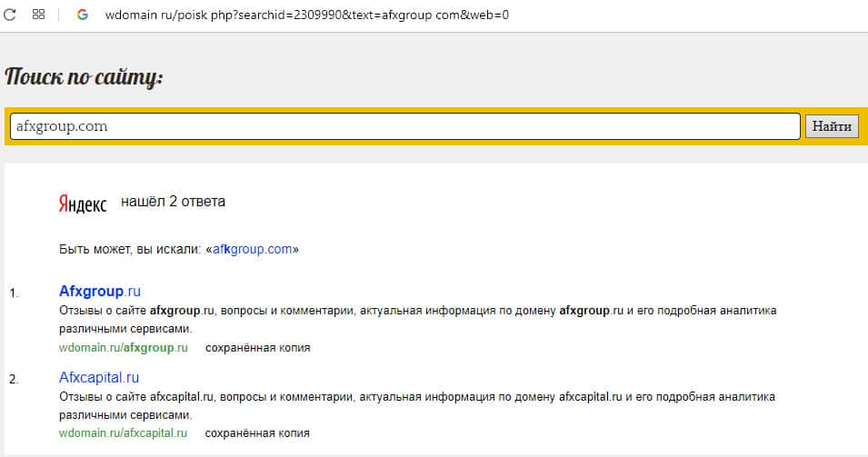
Task: Open saved copy for the Afxgroup.ru result
Action: (x=257, y=347)
